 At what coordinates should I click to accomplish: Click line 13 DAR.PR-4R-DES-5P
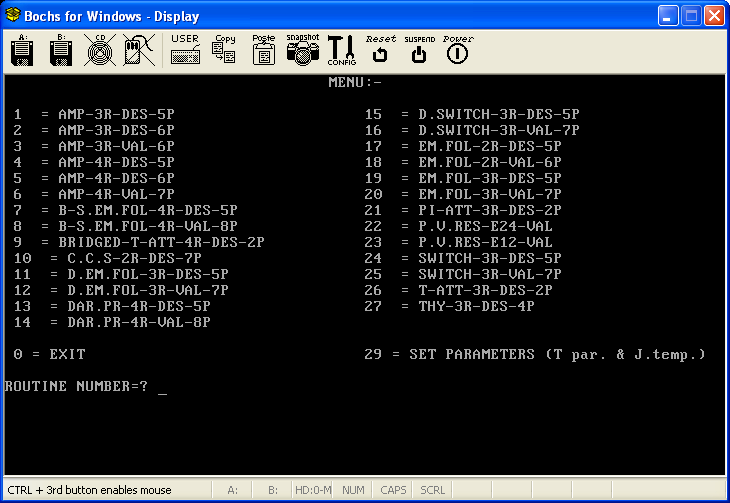112,306
